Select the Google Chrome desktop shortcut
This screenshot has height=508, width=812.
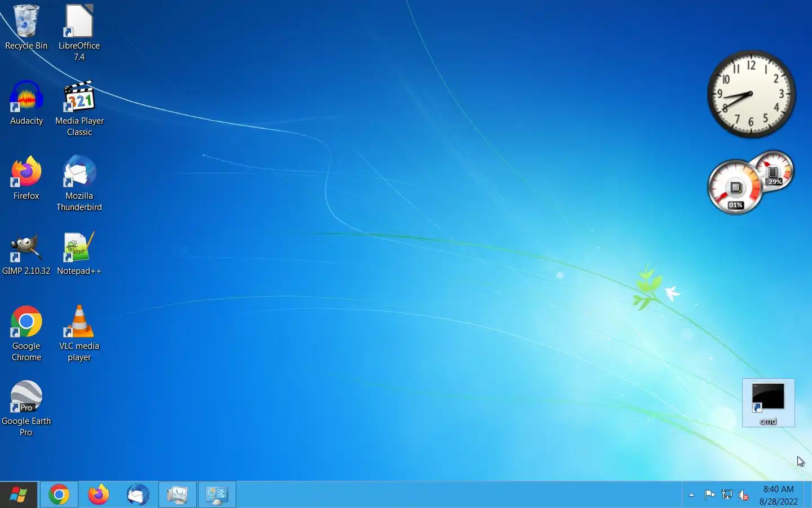pos(26,334)
